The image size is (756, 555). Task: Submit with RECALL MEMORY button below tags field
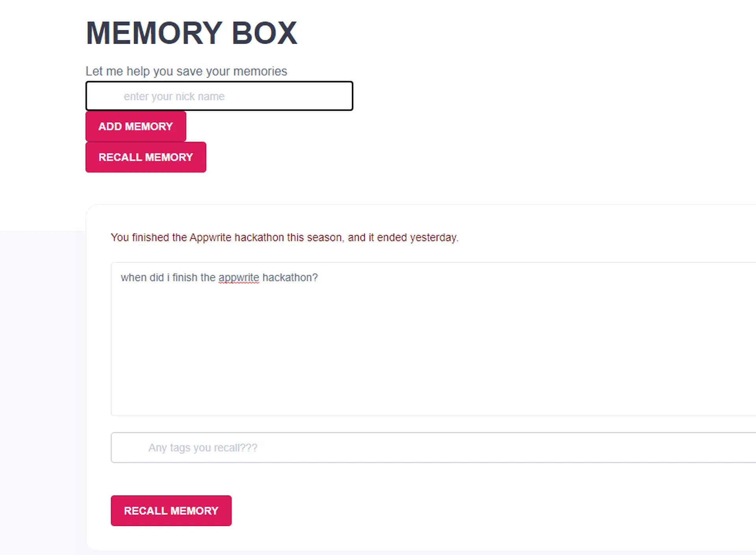click(x=171, y=510)
